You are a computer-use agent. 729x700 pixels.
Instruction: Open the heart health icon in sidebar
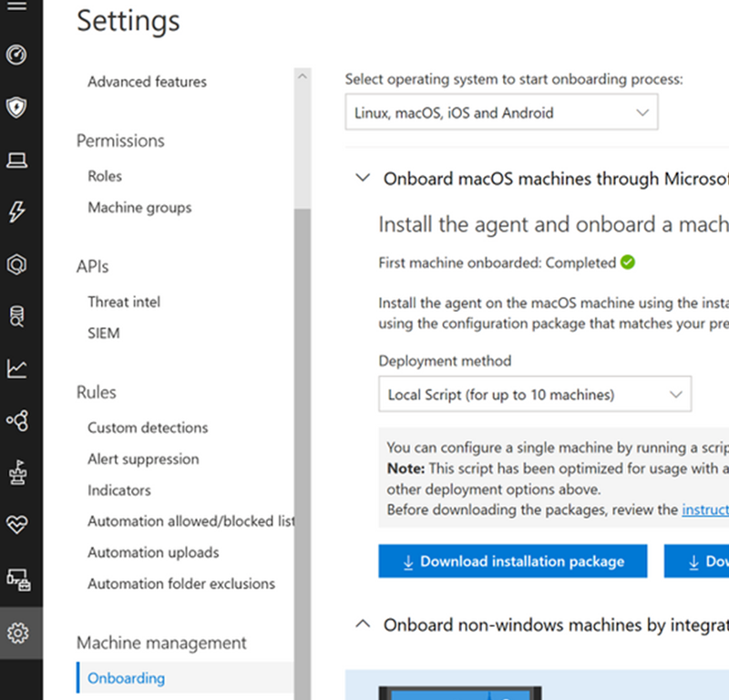click(16, 525)
